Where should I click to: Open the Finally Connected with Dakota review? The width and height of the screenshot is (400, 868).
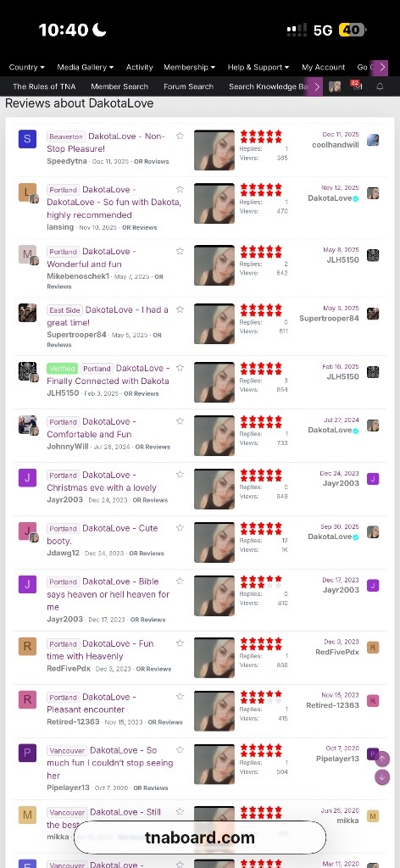point(108,375)
